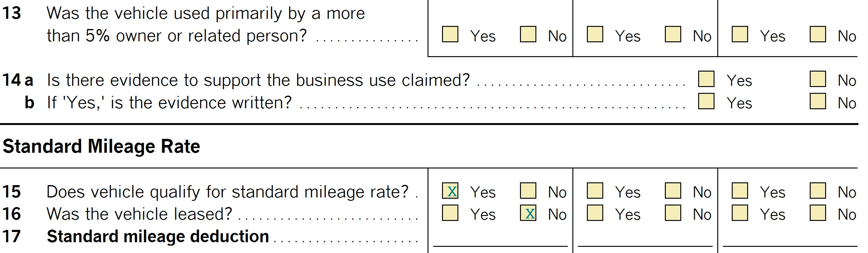868x253 pixels.
Task: Check Yes for line 13, first vehicle column
Action: coord(450,35)
